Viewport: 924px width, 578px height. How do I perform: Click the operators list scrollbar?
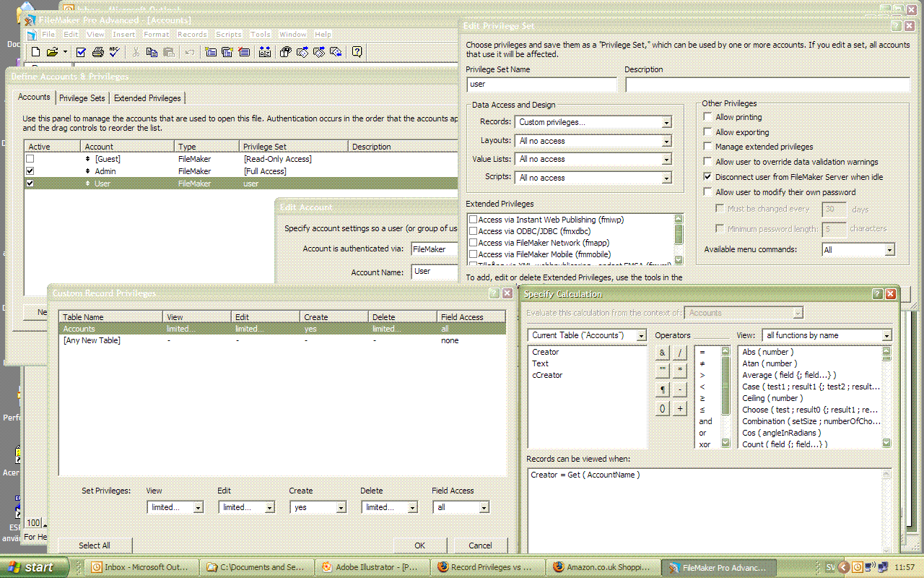(725, 397)
